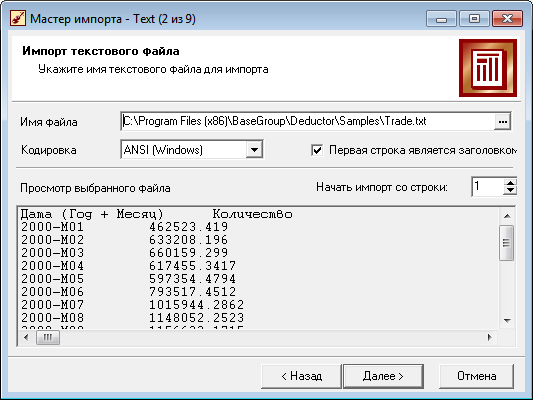Click 'Начать импорт со строки:' label
This screenshot has width=533, height=400.
click(x=382, y=187)
